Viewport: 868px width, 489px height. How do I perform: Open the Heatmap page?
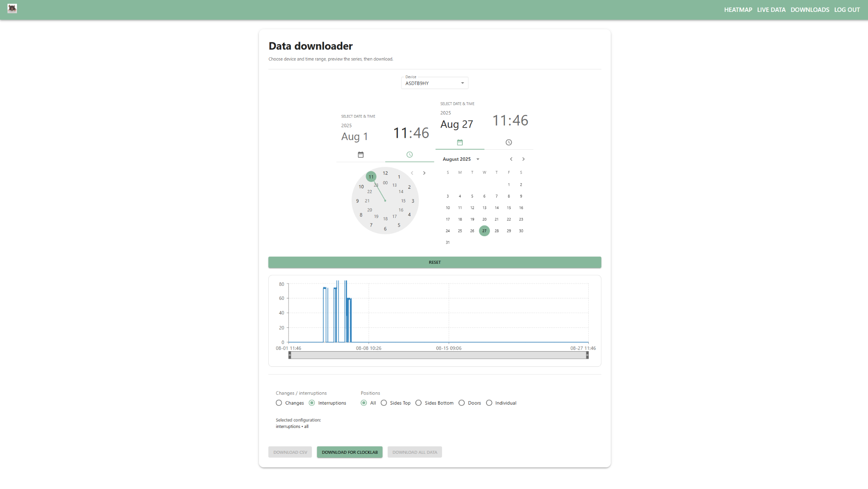738,10
